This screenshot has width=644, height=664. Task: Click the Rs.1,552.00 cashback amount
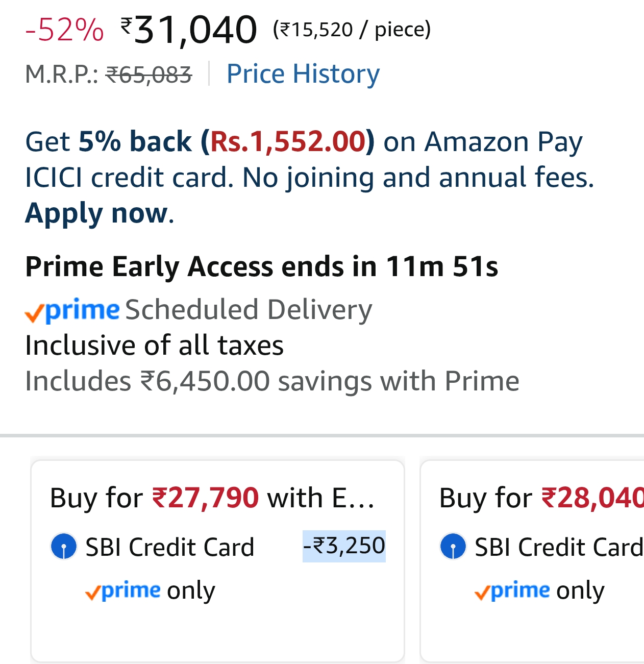click(288, 141)
